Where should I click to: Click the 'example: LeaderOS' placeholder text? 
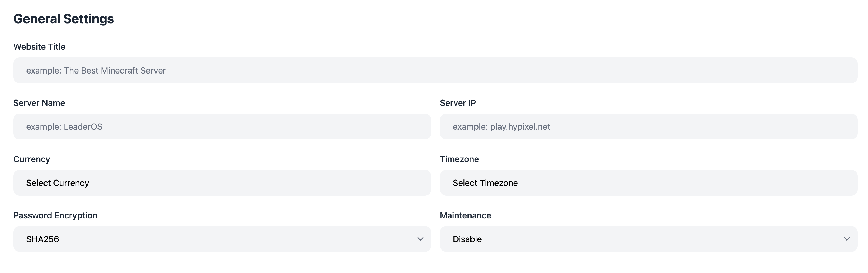pyautogui.click(x=64, y=127)
